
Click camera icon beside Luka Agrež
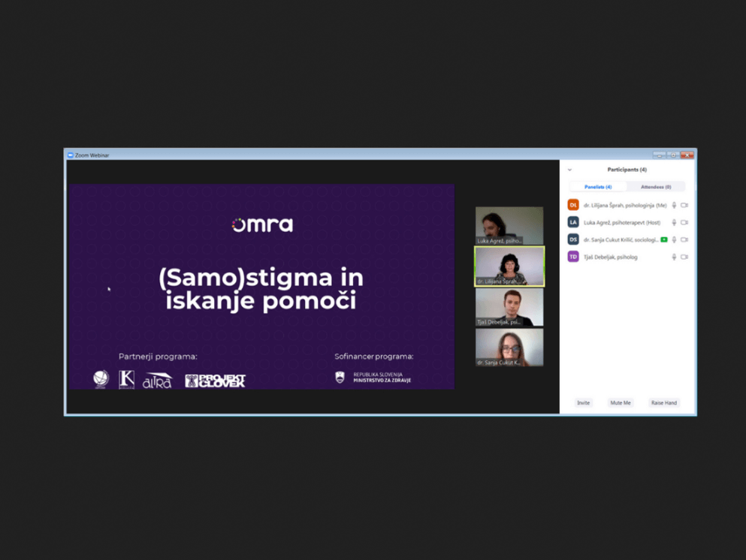point(684,222)
